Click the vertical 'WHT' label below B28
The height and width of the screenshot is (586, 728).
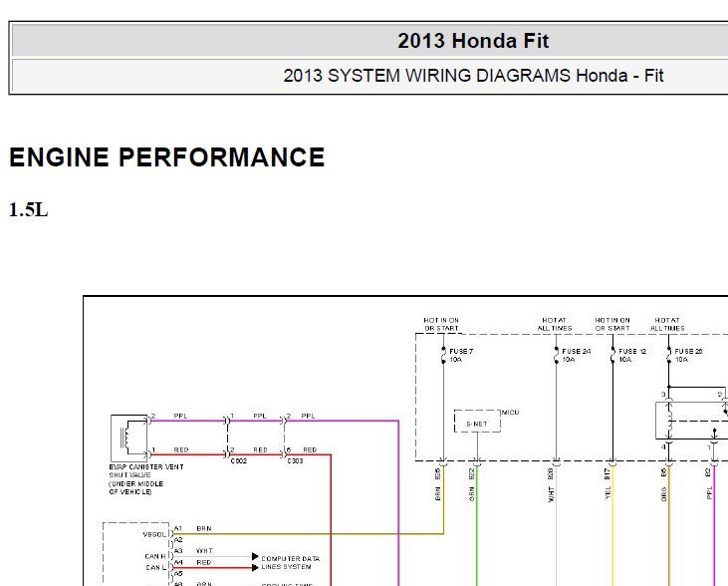click(x=551, y=494)
